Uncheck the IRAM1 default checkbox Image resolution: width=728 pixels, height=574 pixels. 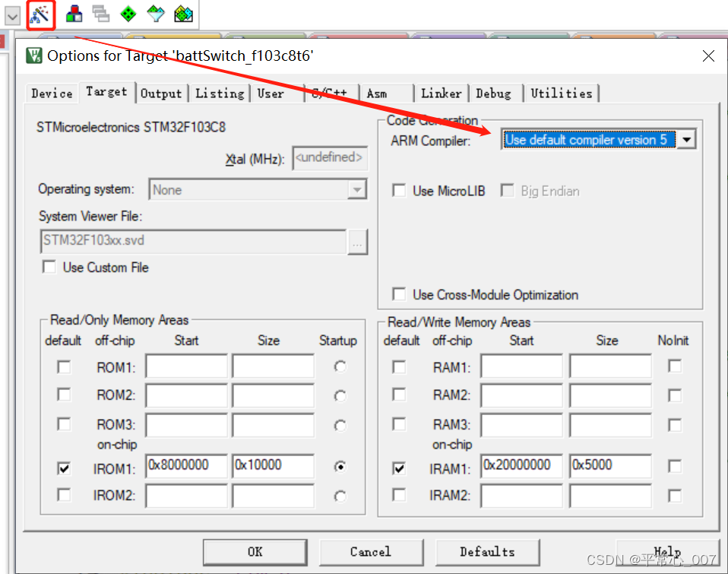point(399,468)
